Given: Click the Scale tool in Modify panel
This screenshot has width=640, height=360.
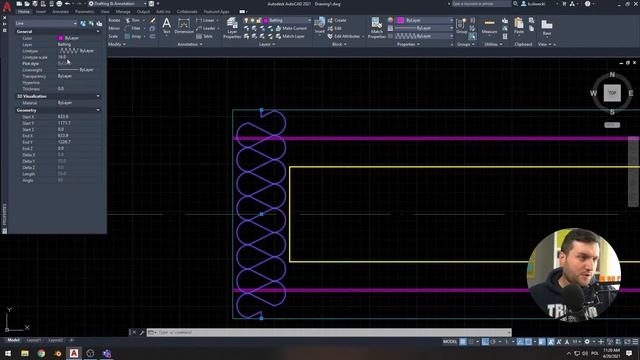Looking at the screenshot, I should [113, 36].
